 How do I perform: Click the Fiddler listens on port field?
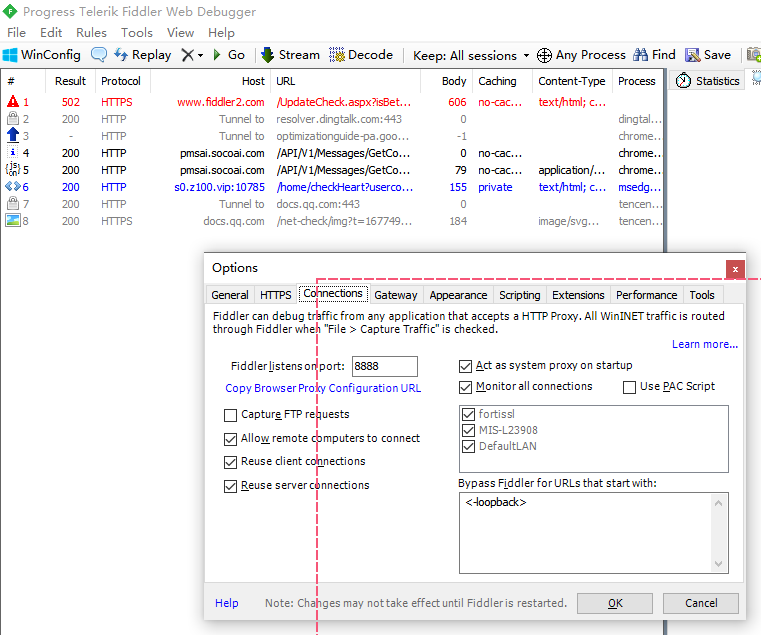tap(384, 366)
